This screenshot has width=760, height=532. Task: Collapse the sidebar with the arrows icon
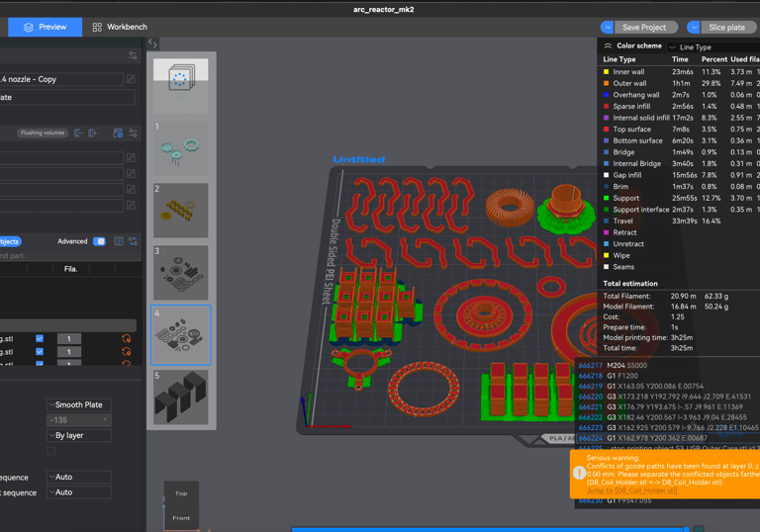click(152, 44)
